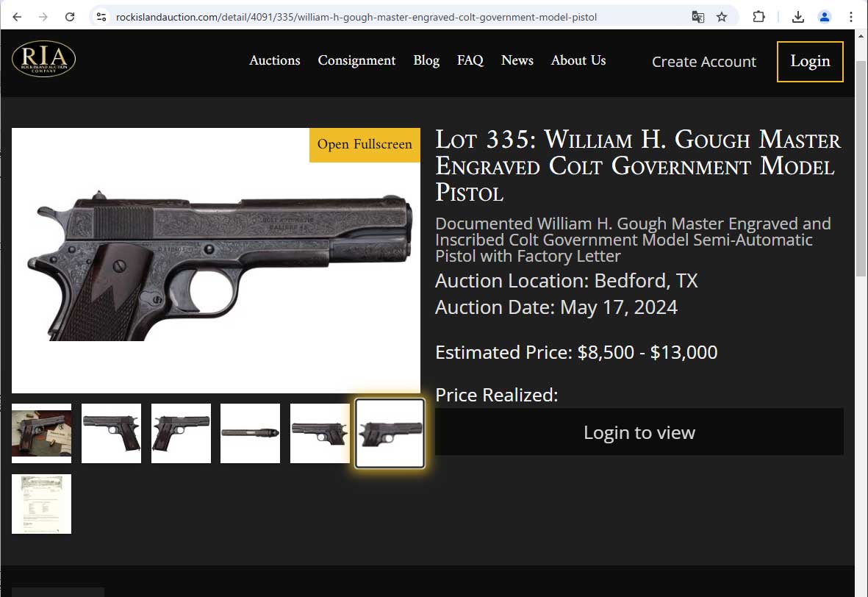The image size is (868, 597).
Task: Click the Open Fullscreen button
Action: (365, 145)
